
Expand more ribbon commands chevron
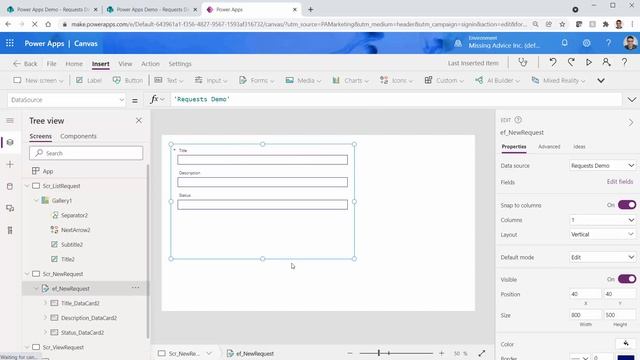point(601,80)
